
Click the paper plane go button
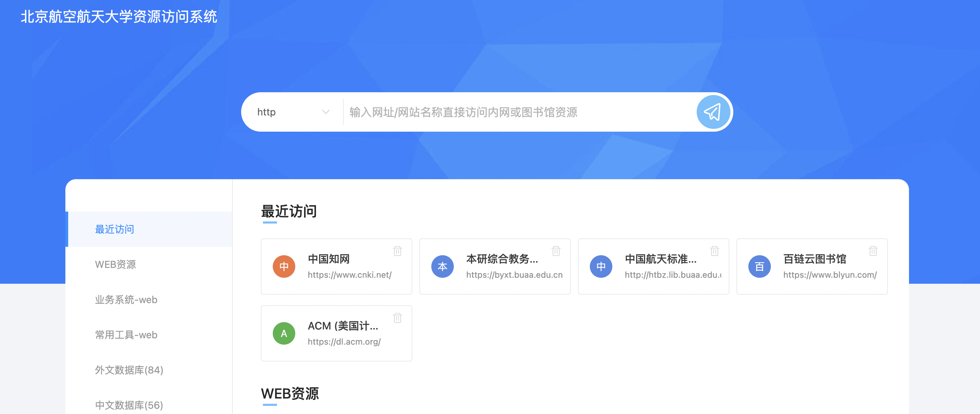[x=713, y=112]
